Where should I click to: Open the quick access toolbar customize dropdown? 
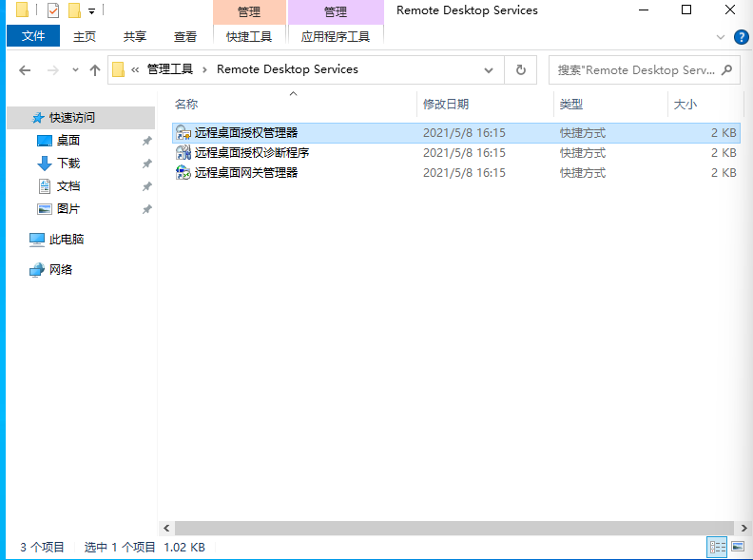(91, 11)
